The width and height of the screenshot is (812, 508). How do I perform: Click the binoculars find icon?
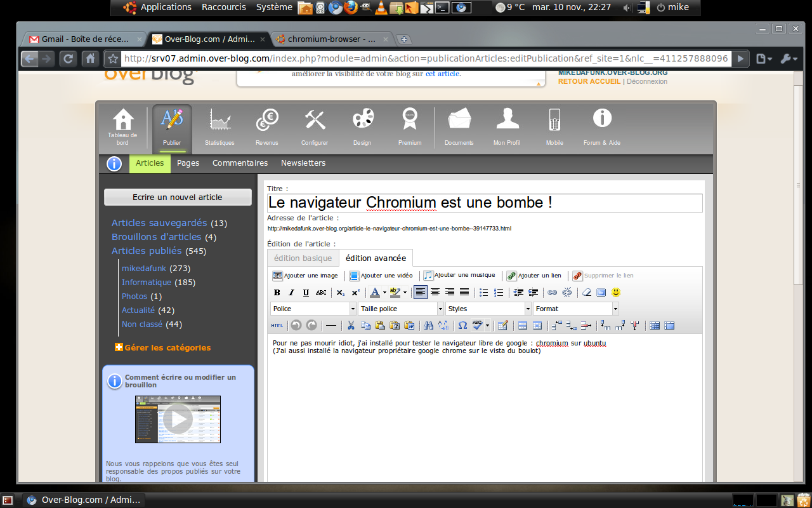428,326
